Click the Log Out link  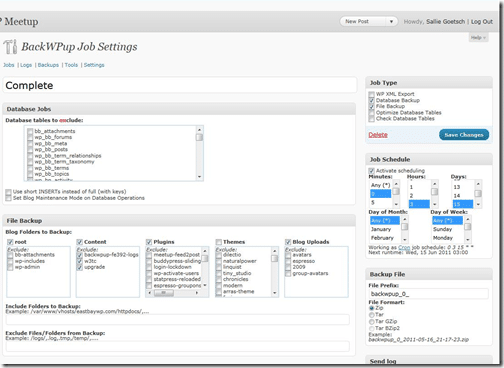pyautogui.click(x=482, y=22)
